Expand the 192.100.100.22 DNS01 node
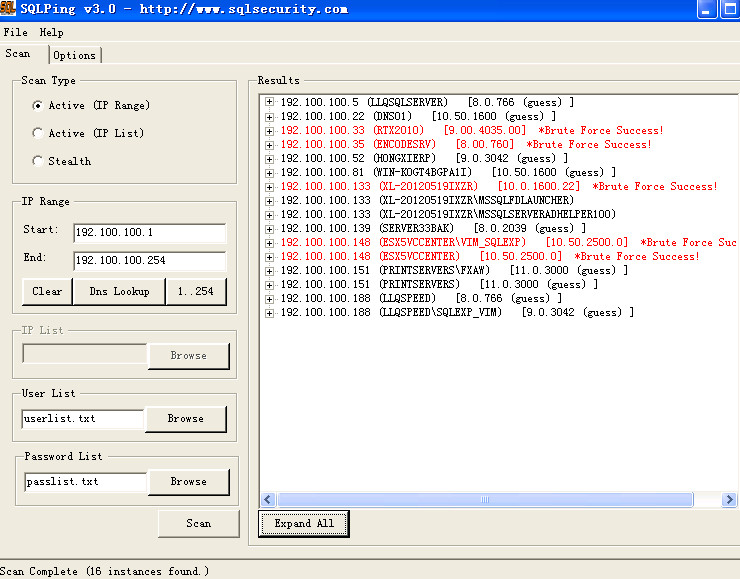Viewport: 740px width, 579px height. (x=269, y=117)
